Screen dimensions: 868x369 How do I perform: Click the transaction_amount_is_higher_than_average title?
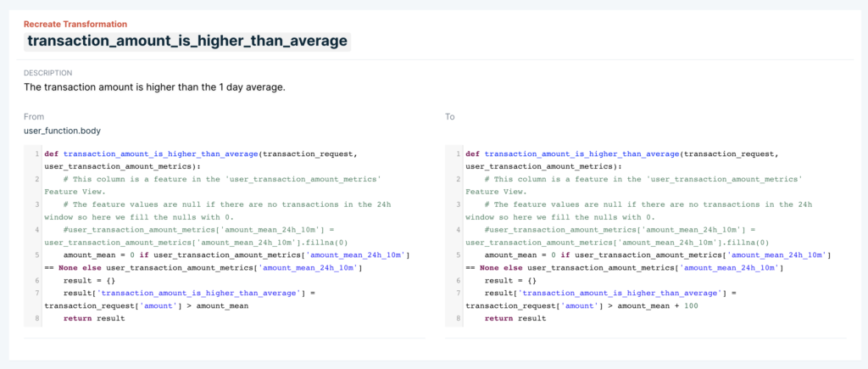click(x=187, y=41)
